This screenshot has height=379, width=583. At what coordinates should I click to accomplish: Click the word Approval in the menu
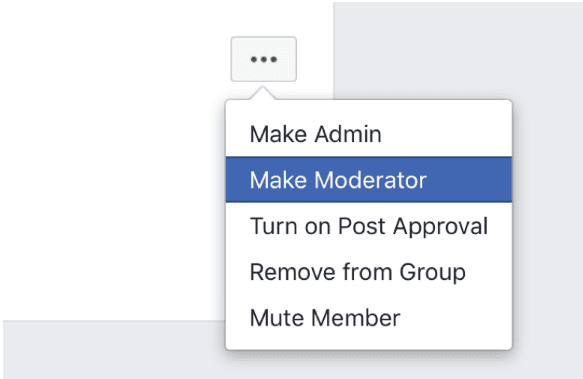441,227
